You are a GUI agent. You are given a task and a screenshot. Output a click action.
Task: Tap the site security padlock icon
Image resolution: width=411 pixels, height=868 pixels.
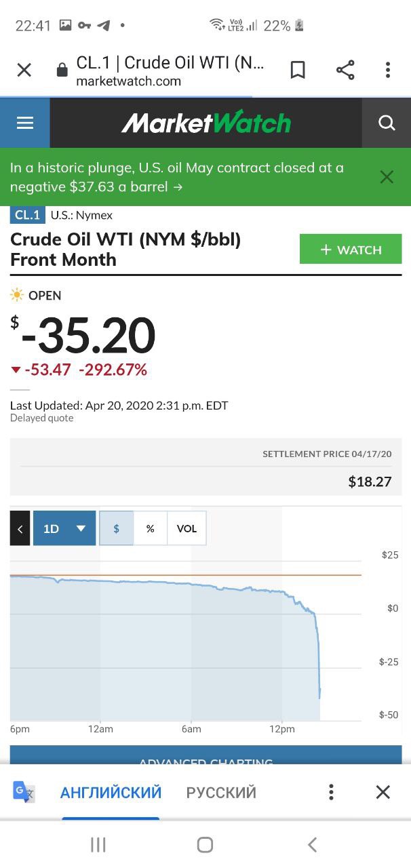point(62,70)
